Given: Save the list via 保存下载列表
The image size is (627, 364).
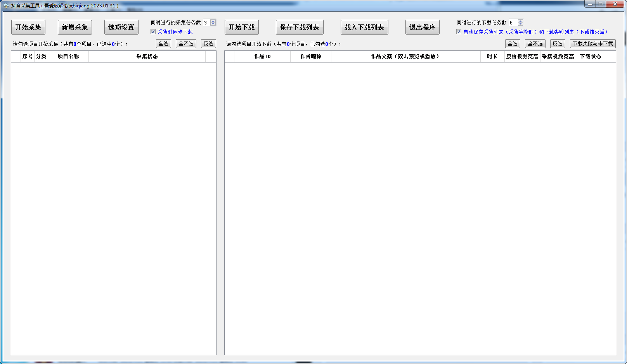Looking at the screenshot, I should 299,27.
